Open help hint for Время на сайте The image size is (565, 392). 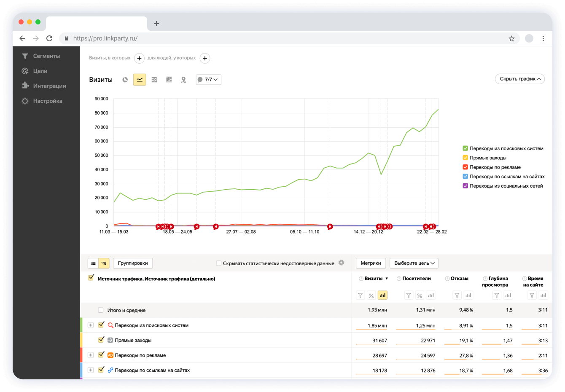525,279
